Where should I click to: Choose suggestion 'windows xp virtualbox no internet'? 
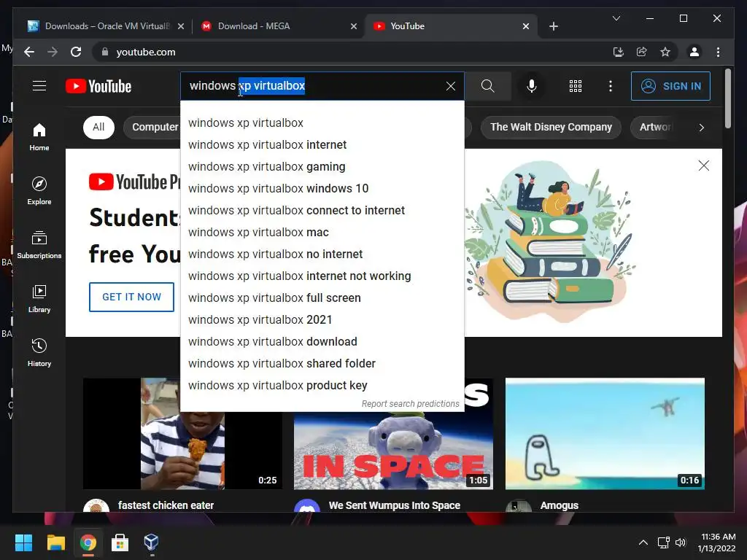pos(322,254)
